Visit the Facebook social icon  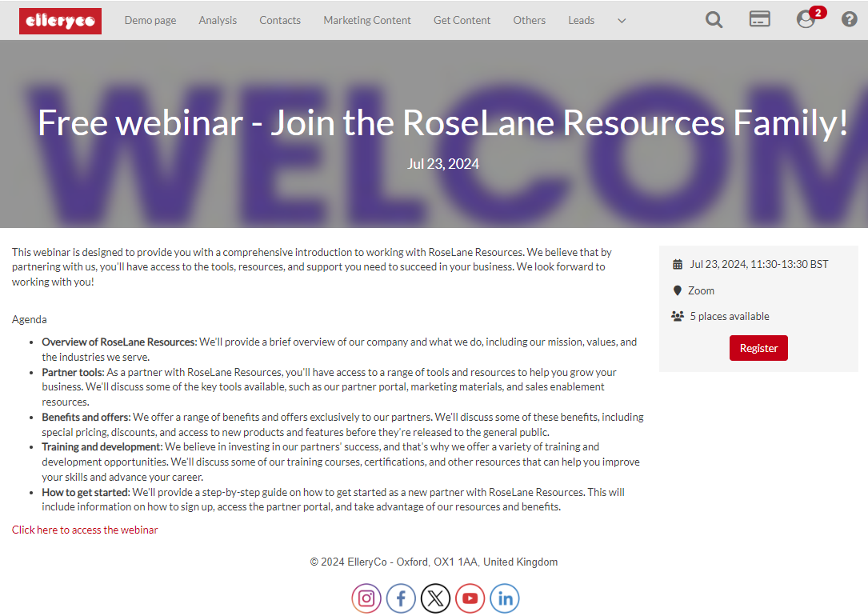(401, 598)
